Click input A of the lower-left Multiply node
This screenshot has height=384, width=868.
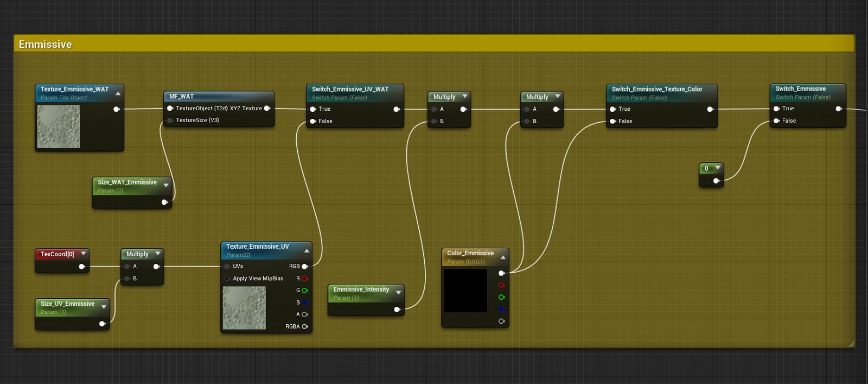click(127, 266)
